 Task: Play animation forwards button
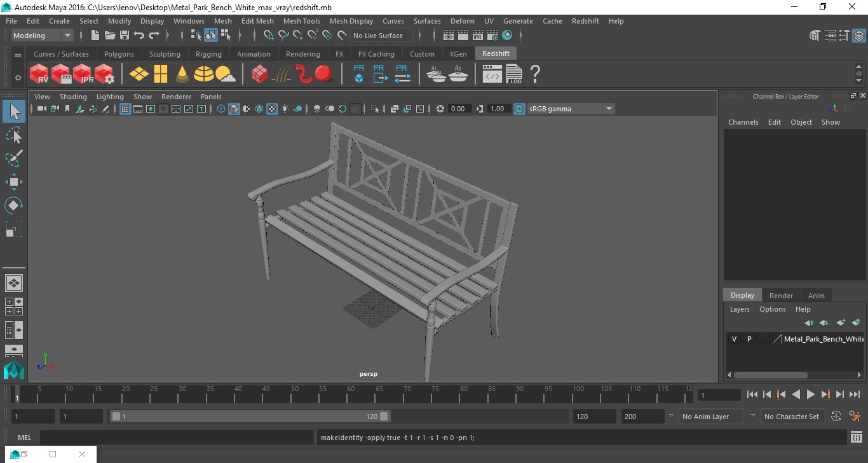point(811,394)
